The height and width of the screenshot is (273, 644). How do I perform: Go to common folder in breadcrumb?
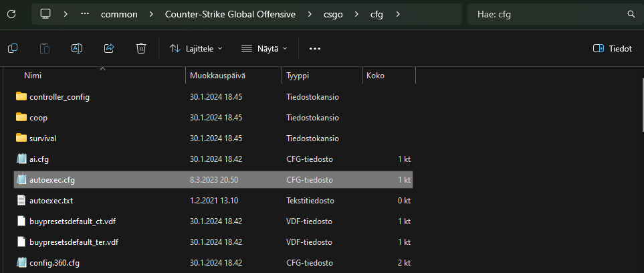[x=119, y=14]
